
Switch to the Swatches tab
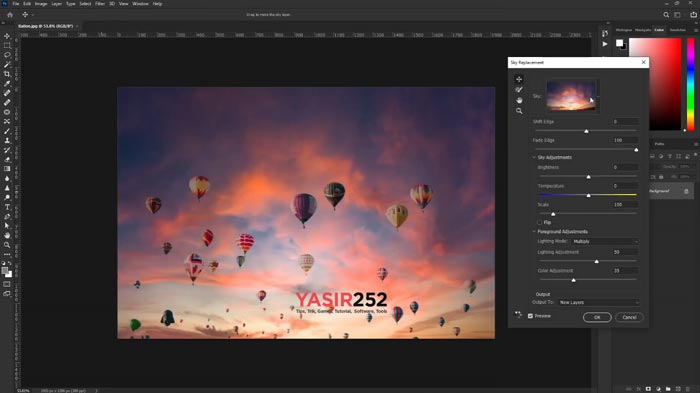click(677, 30)
